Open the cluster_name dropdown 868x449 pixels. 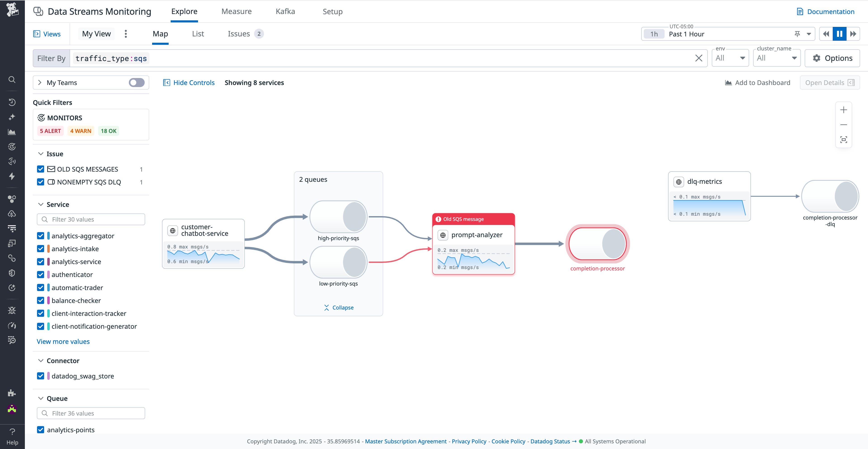pos(776,58)
